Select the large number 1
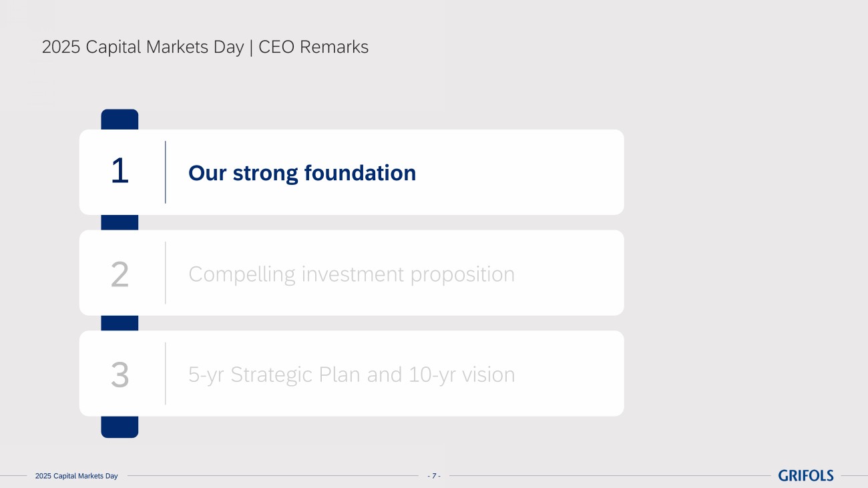Image resolution: width=868 pixels, height=488 pixels. point(120,172)
